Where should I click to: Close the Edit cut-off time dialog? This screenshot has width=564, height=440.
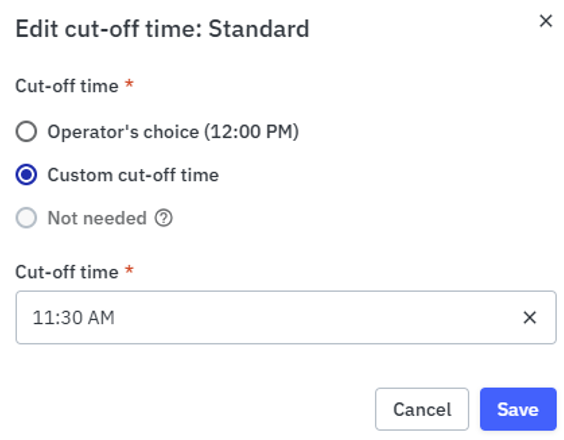546,21
